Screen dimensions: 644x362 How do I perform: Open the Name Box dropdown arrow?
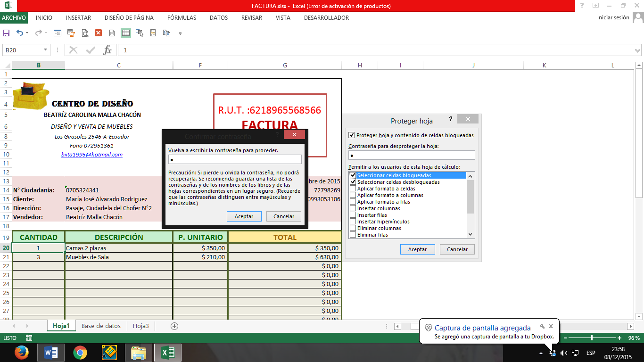tap(46, 50)
